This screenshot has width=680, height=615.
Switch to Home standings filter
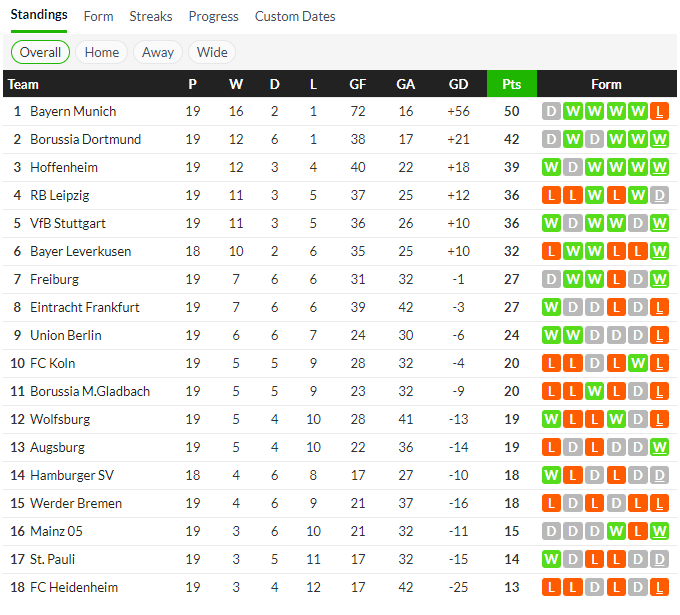[102, 52]
